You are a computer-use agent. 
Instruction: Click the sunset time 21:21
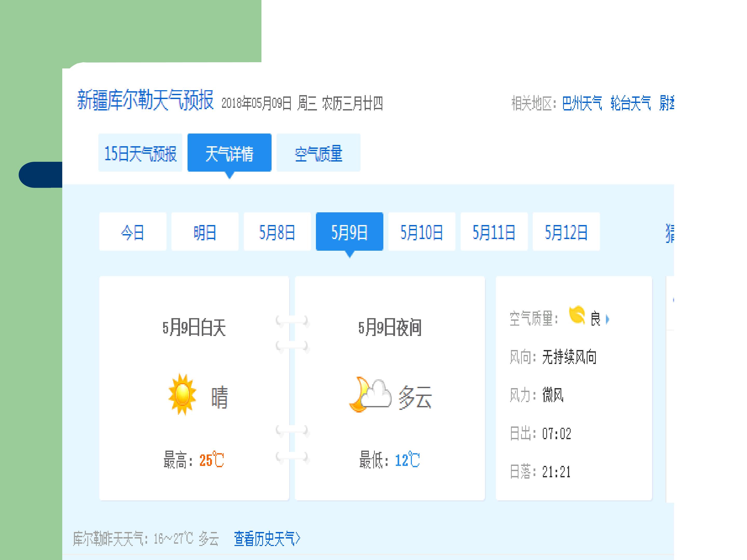point(557,472)
